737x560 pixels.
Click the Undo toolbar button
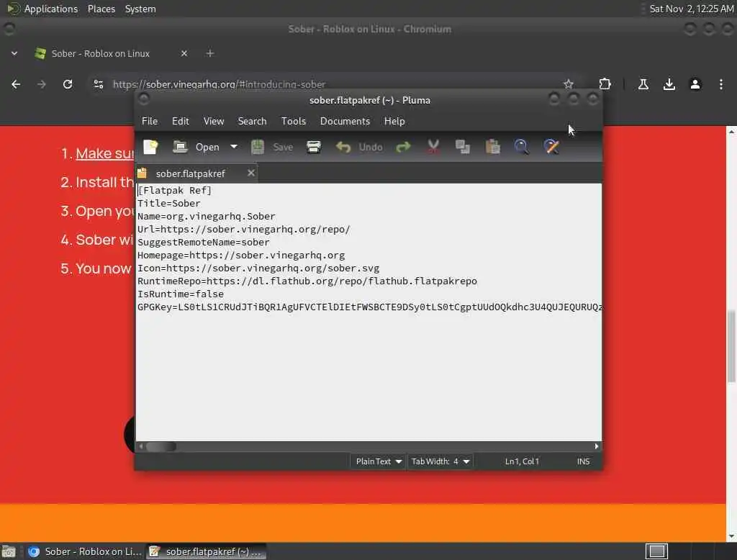[359, 147]
